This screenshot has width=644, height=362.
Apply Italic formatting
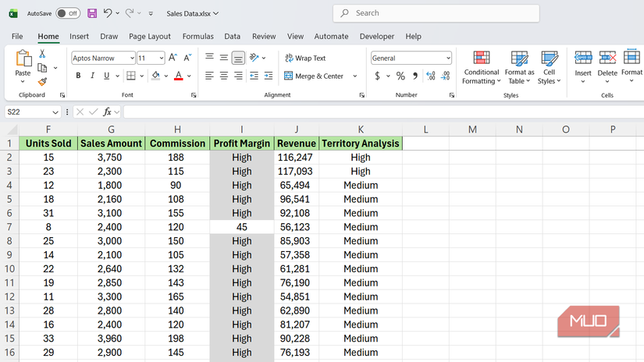click(92, 76)
